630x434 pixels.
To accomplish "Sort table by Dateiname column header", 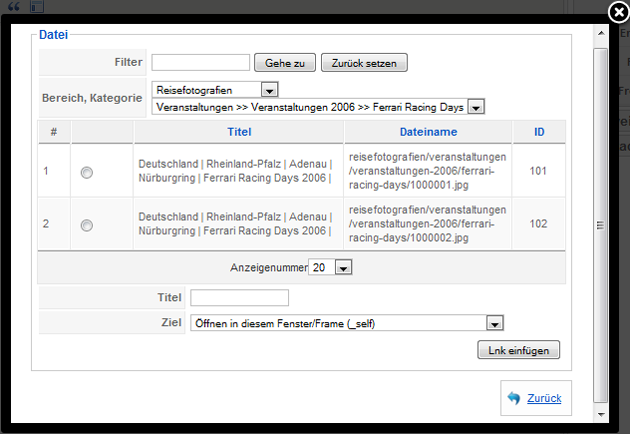I will pos(428,132).
